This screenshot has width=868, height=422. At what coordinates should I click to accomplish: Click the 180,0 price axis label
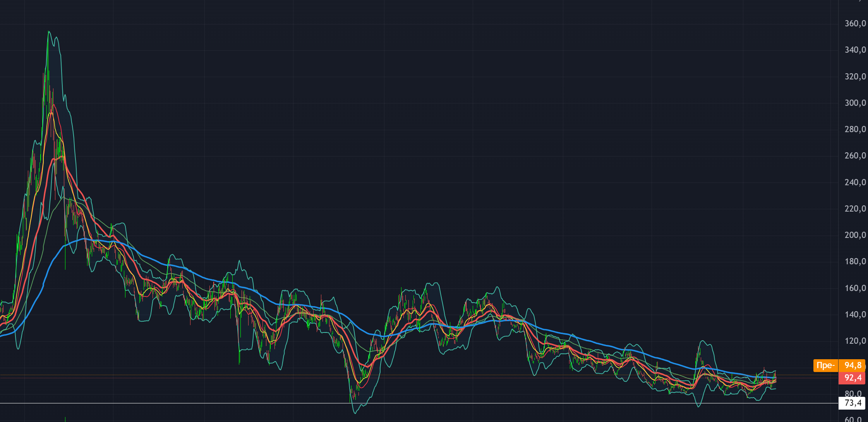coord(855,262)
